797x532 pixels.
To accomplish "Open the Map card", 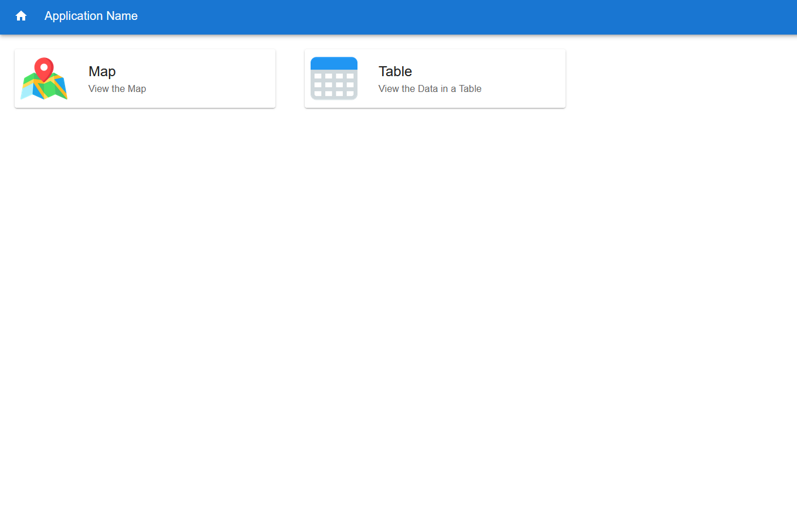I will click(x=145, y=79).
